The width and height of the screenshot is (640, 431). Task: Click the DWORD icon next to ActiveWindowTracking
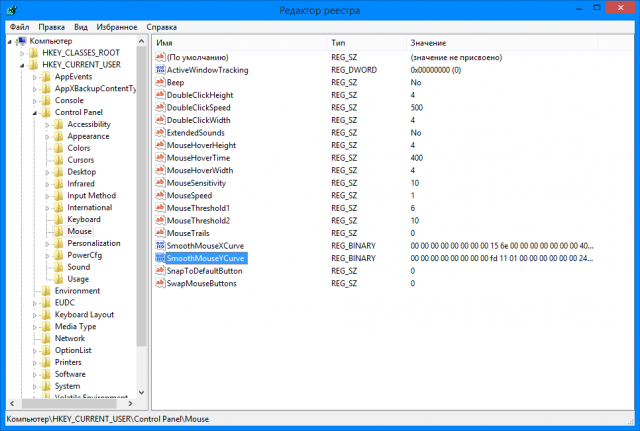coord(160,69)
